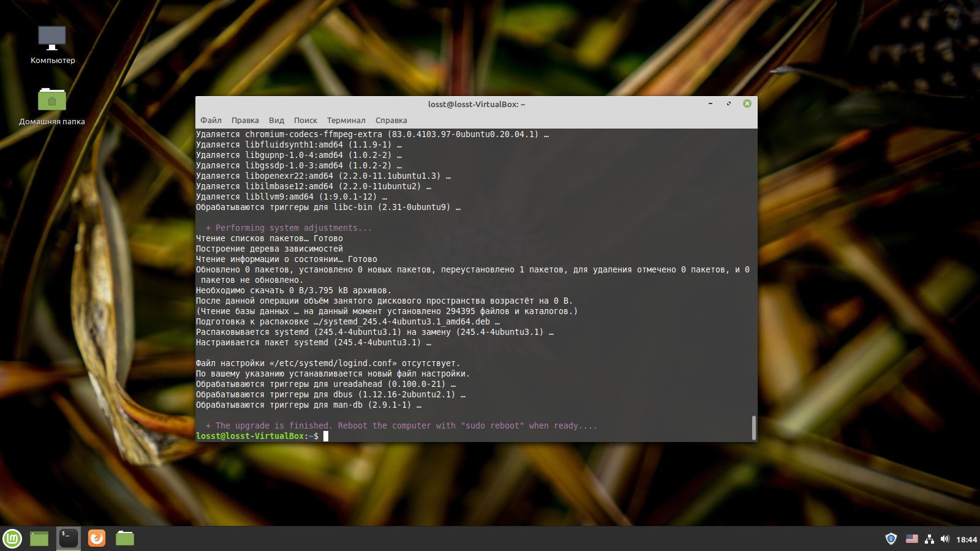Screen dimensions: 980x551
Task: Launch Firefox from the taskbar
Action: 97,538
